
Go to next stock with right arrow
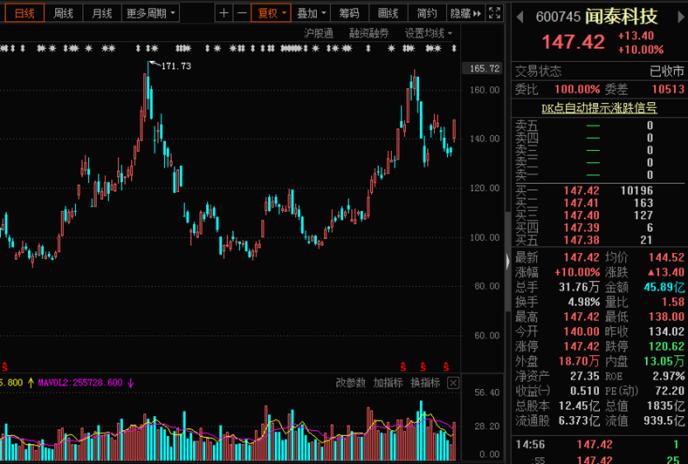point(681,17)
